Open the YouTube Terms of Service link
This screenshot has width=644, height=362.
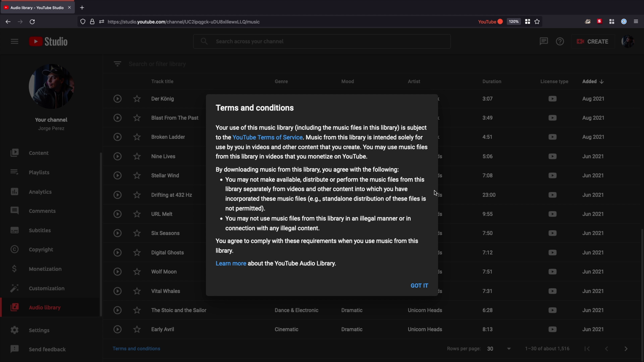coord(268,137)
